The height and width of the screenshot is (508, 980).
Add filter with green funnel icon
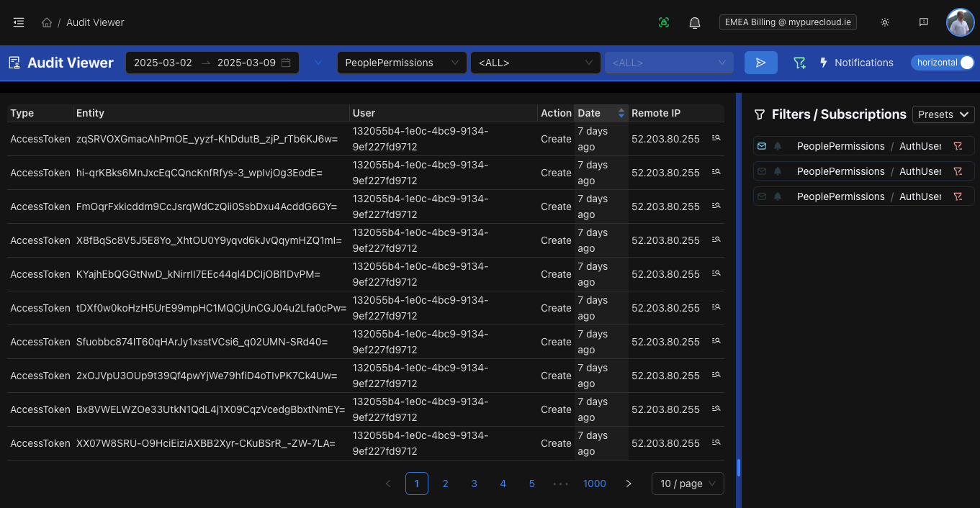click(799, 63)
